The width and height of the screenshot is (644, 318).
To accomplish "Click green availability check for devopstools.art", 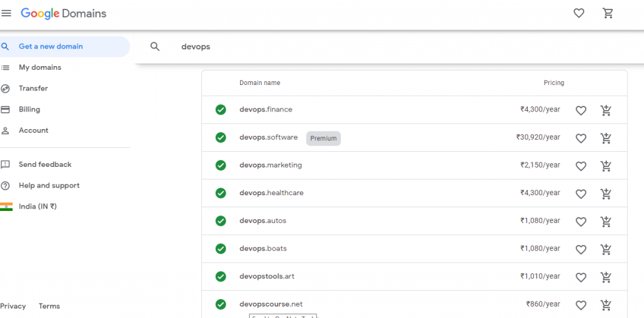I will click(x=221, y=276).
